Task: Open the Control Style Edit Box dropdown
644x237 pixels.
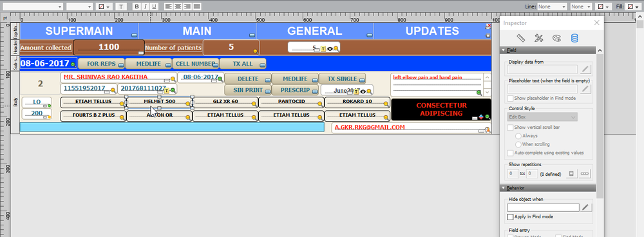Action: (542, 117)
